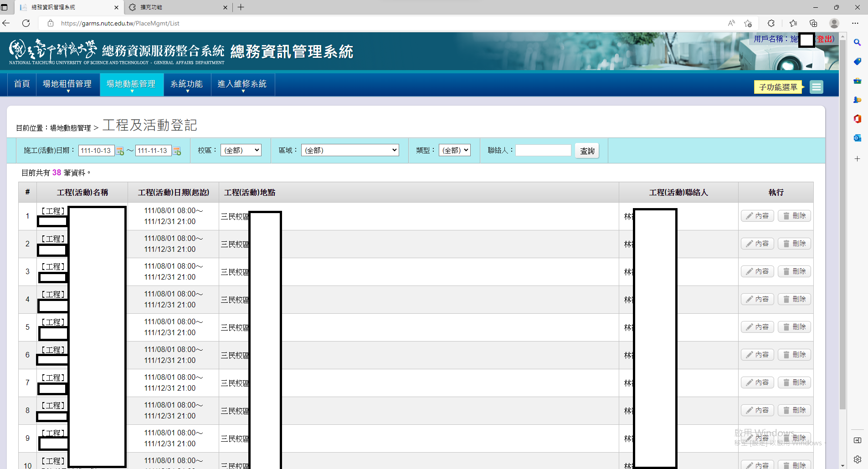Click the 查詢 search button
868x469 pixels.
click(587, 151)
